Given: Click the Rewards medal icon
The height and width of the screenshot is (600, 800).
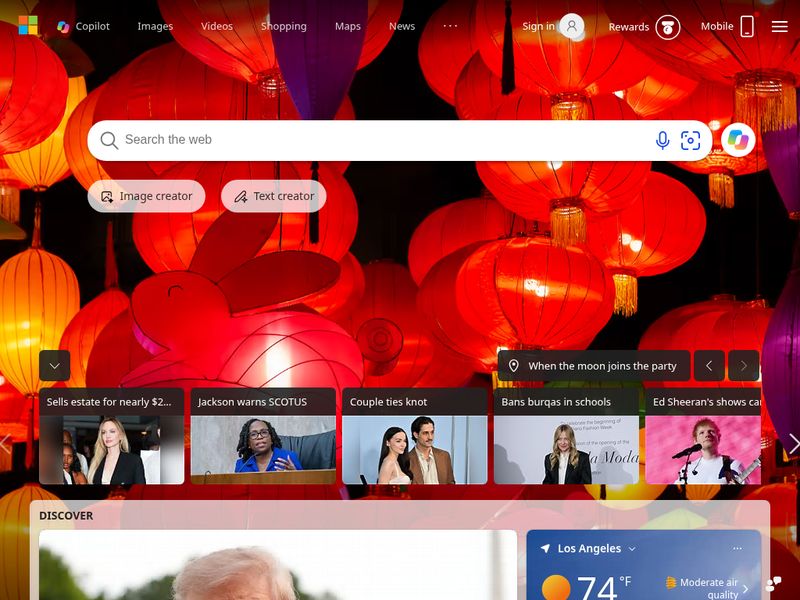Looking at the screenshot, I should click(668, 28).
